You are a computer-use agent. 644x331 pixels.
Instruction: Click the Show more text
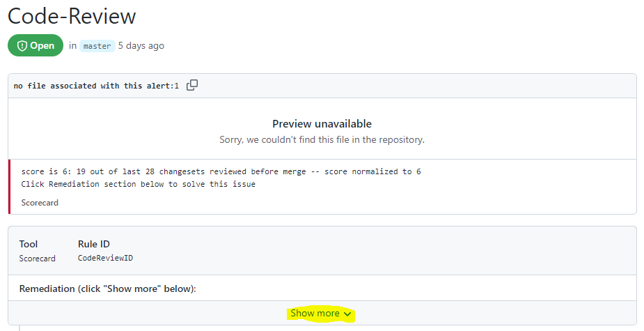[x=315, y=314]
